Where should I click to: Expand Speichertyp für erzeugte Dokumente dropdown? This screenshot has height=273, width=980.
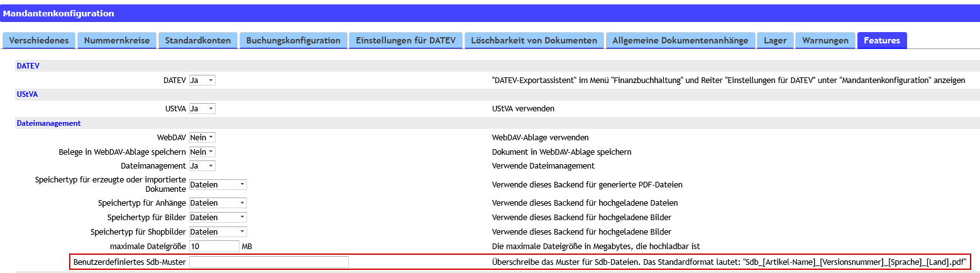point(217,184)
